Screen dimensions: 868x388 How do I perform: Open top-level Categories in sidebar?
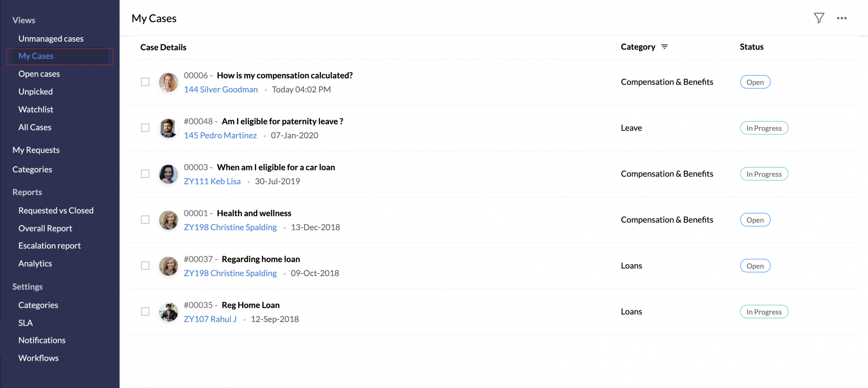click(x=32, y=170)
